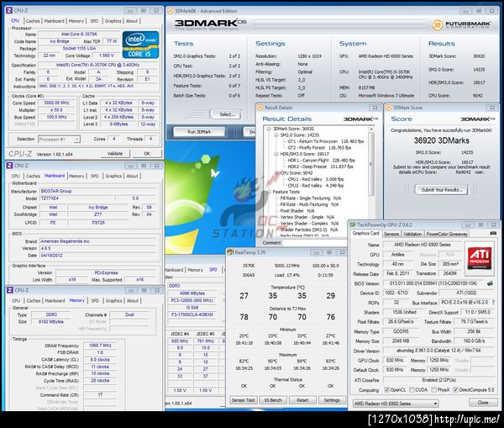Click the GPU-Z title bar icon
504x428 pixels.
[354, 224]
